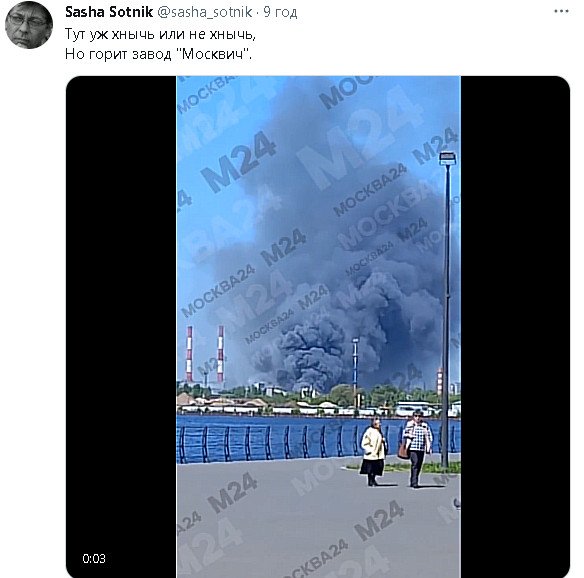Open the @sasha_sotnik handle link
The width and height of the screenshot is (584, 578).
click(204, 12)
